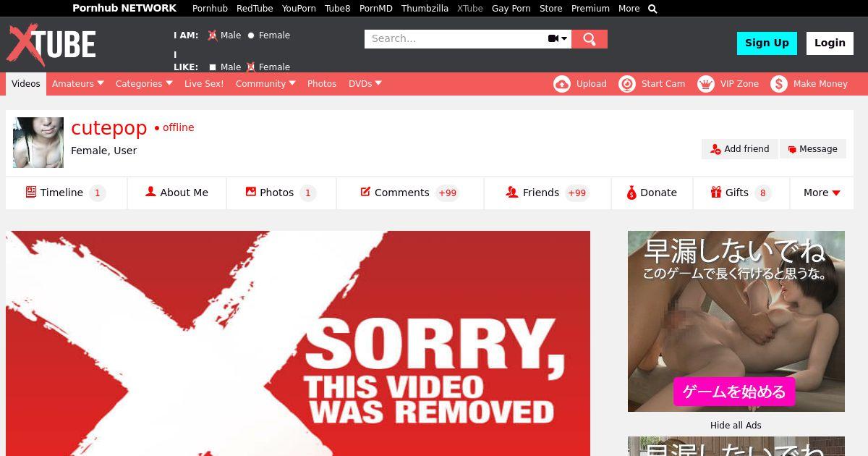Click the Pornhub network link

tap(210, 9)
